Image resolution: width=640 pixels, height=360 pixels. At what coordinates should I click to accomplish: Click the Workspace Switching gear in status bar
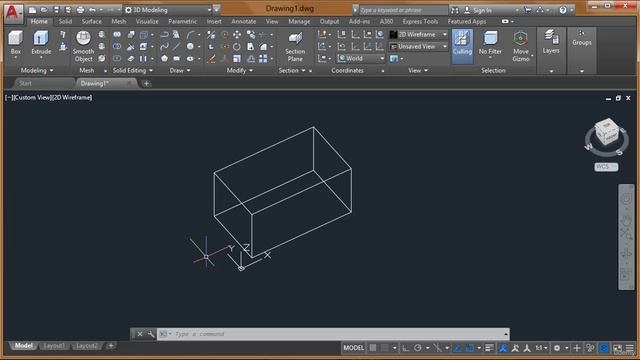(557, 348)
